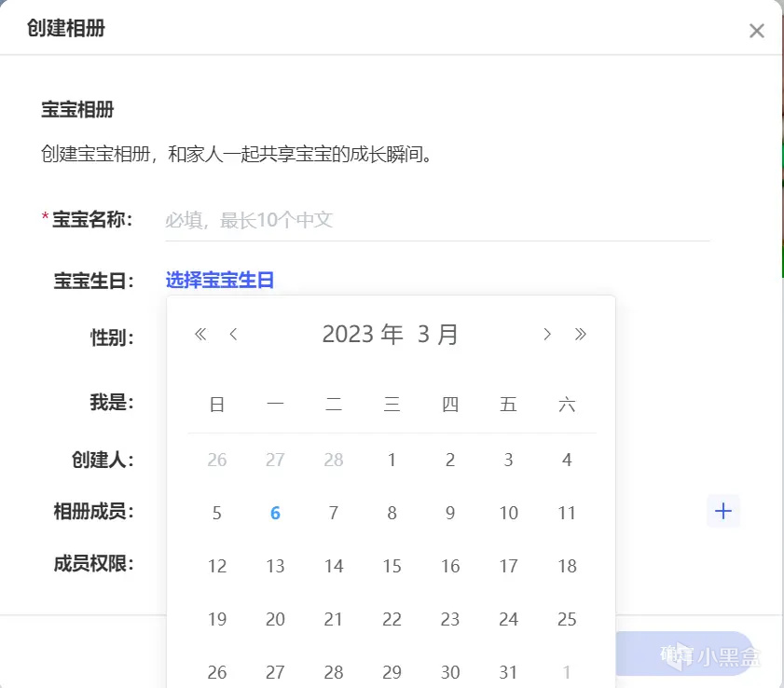
Task: Select March 27 in the last row
Action: [x=275, y=672]
